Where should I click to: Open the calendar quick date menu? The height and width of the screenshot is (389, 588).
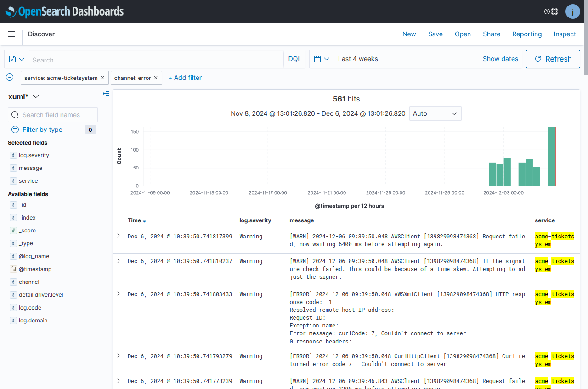[322, 59]
